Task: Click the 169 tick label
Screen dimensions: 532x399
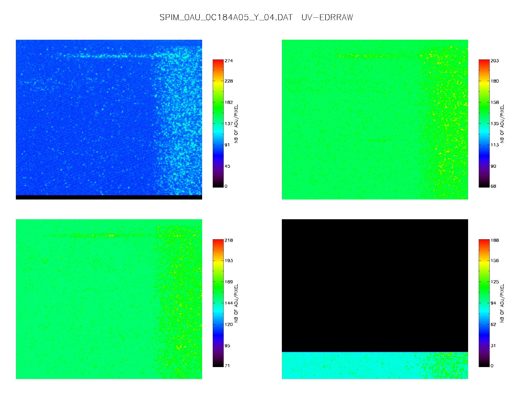Action: click(x=229, y=282)
